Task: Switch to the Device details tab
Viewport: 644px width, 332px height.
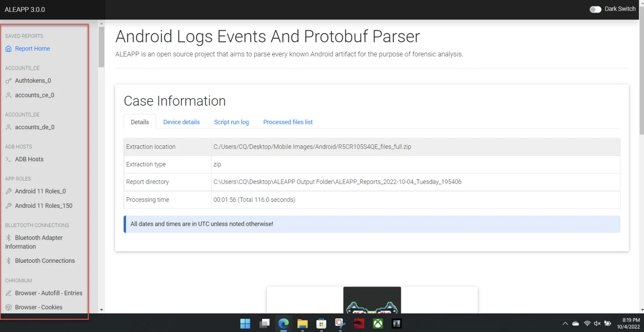Action: click(x=181, y=122)
